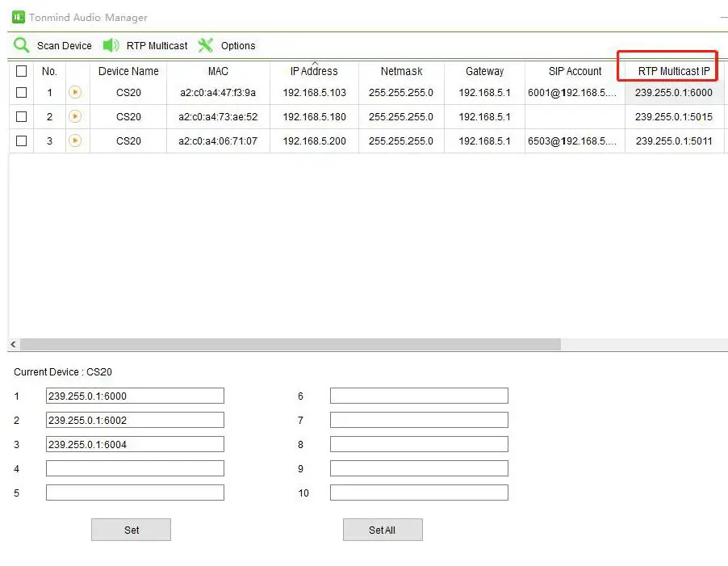
Task: Click the Scan Device magnifier icon
Action: click(x=21, y=45)
